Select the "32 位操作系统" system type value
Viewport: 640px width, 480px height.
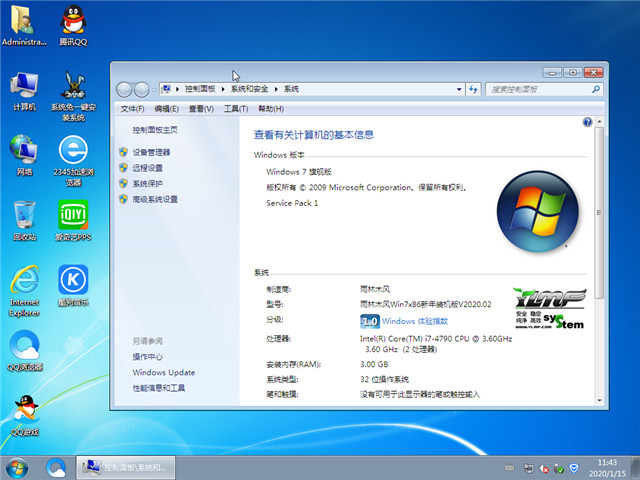click(x=384, y=379)
